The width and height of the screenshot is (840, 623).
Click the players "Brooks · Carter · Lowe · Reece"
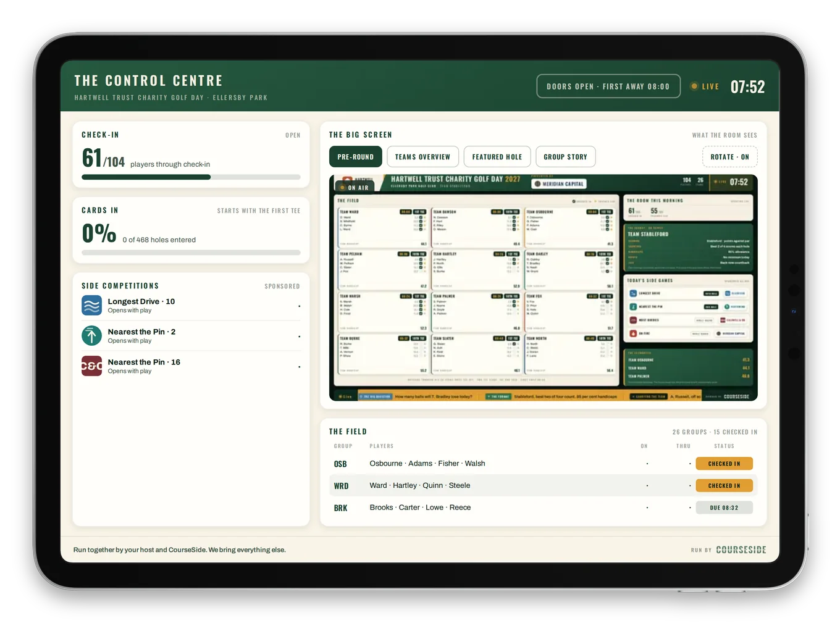[420, 508]
